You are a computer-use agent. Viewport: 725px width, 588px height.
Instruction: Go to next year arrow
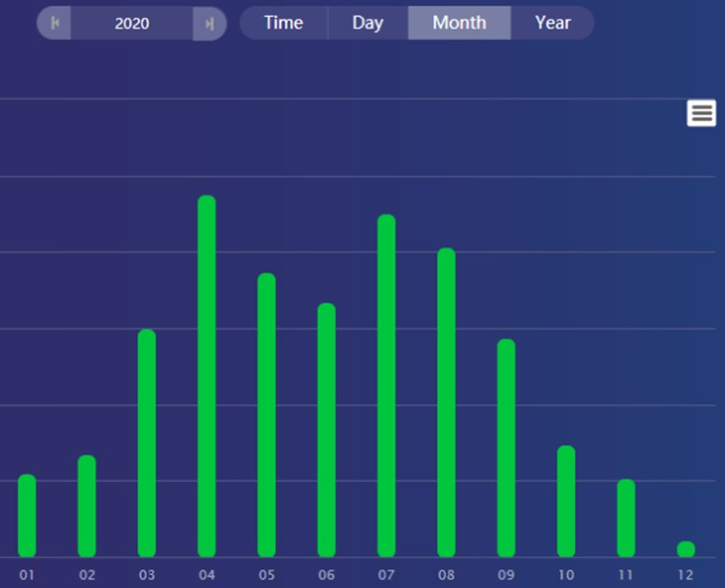(209, 24)
